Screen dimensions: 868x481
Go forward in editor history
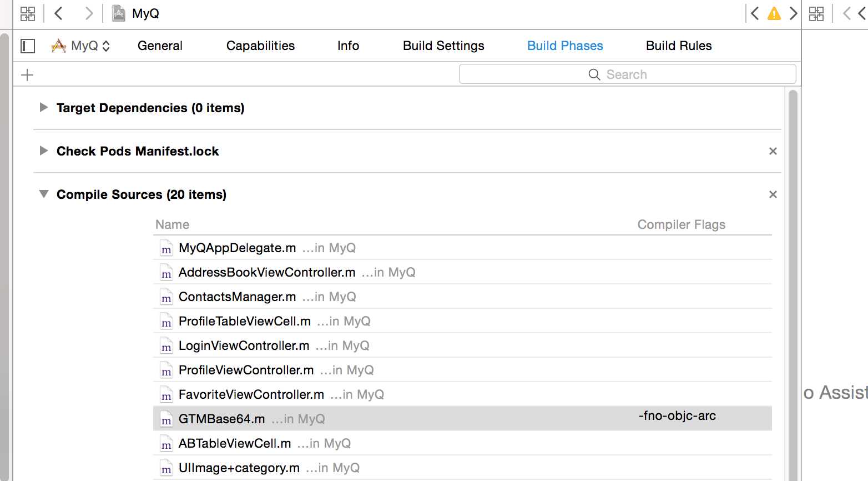tap(88, 14)
